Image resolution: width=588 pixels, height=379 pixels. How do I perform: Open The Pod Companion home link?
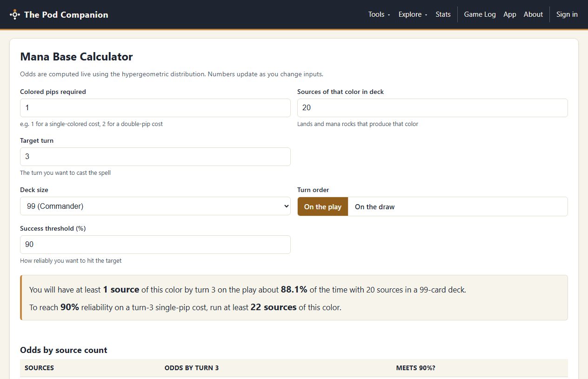pos(59,14)
